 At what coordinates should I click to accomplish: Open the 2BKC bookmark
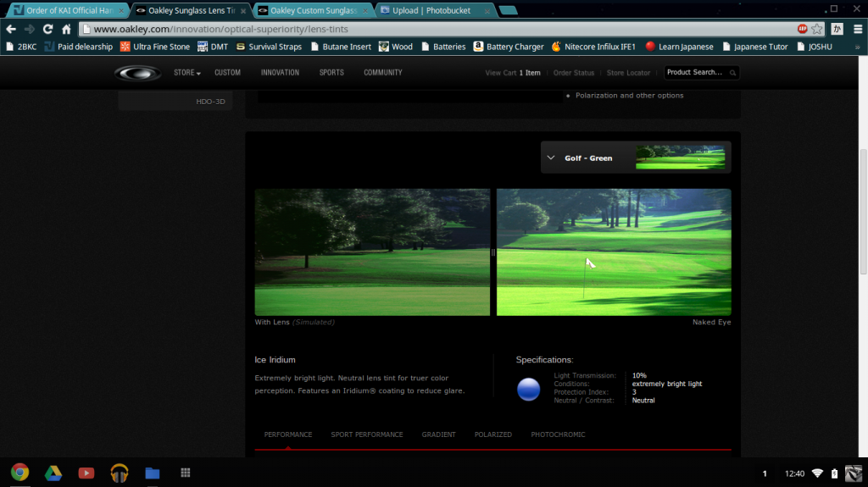point(21,47)
